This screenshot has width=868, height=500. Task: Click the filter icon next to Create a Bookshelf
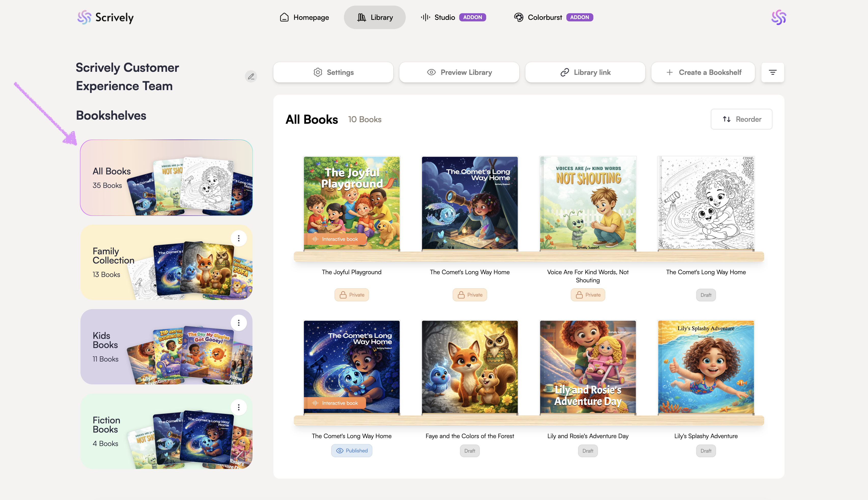coord(773,73)
